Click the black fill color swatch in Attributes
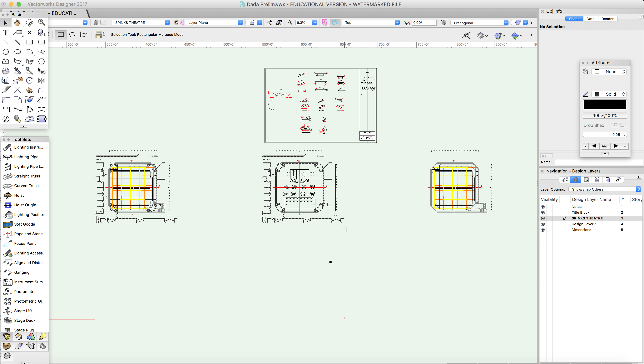 [605, 105]
